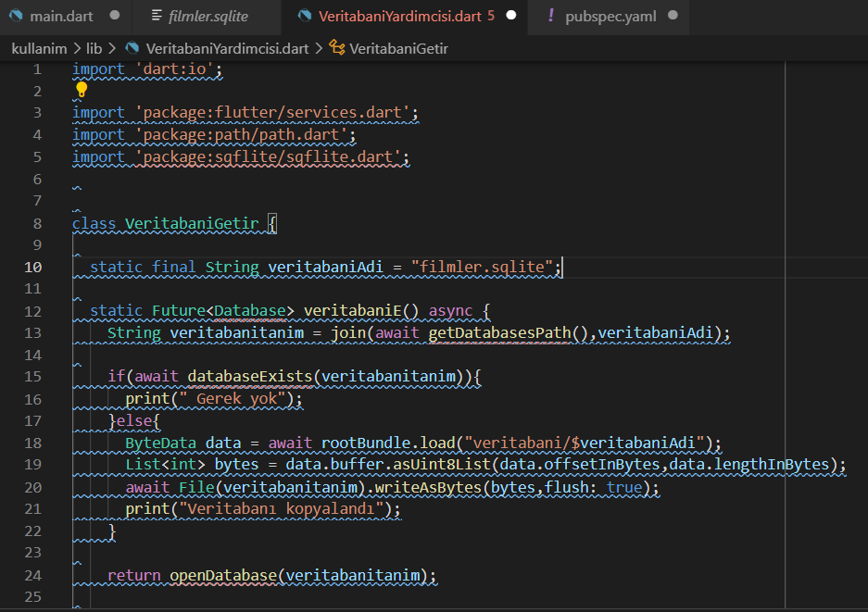Expand the lib breadcrumb segment
868x612 pixels.
point(94,48)
